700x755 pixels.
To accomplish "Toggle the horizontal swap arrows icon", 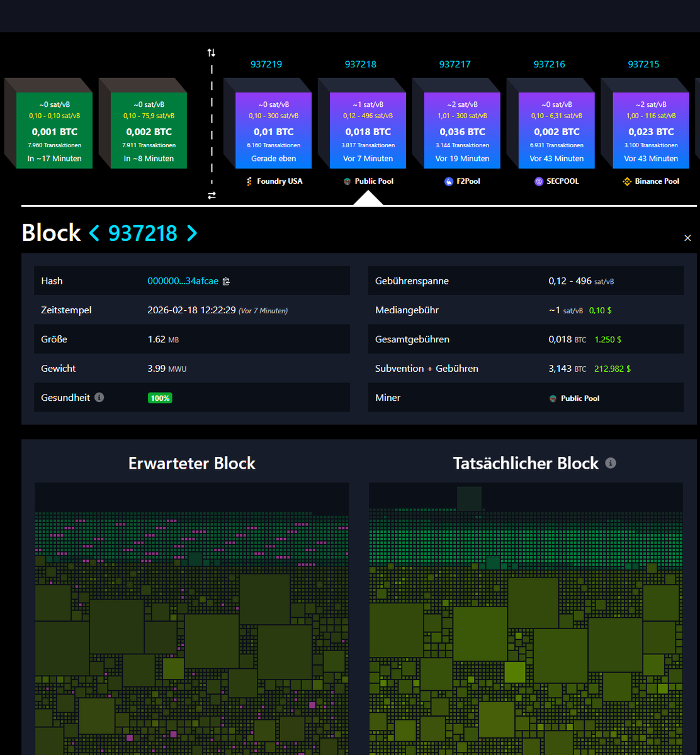I will (211, 196).
